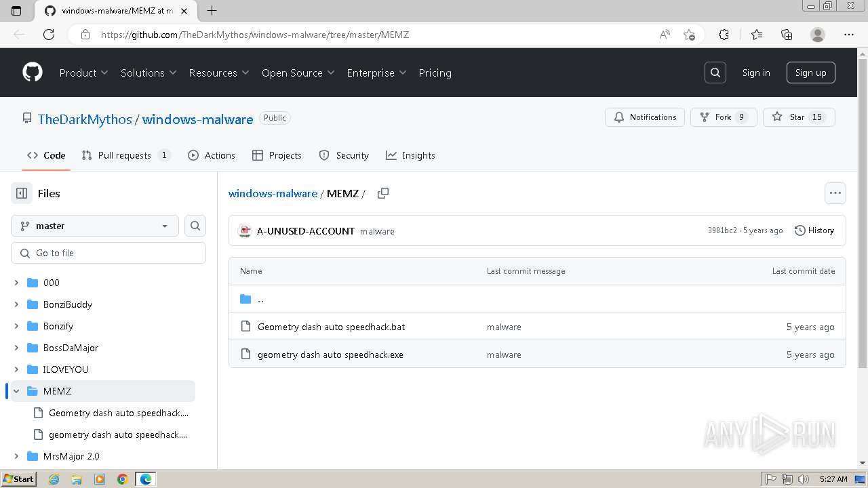Copy the path using the copy icon
The image size is (868, 488).
click(x=383, y=193)
